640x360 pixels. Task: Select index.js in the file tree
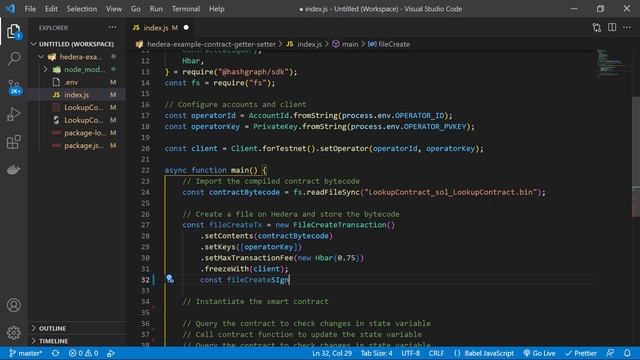(77, 95)
